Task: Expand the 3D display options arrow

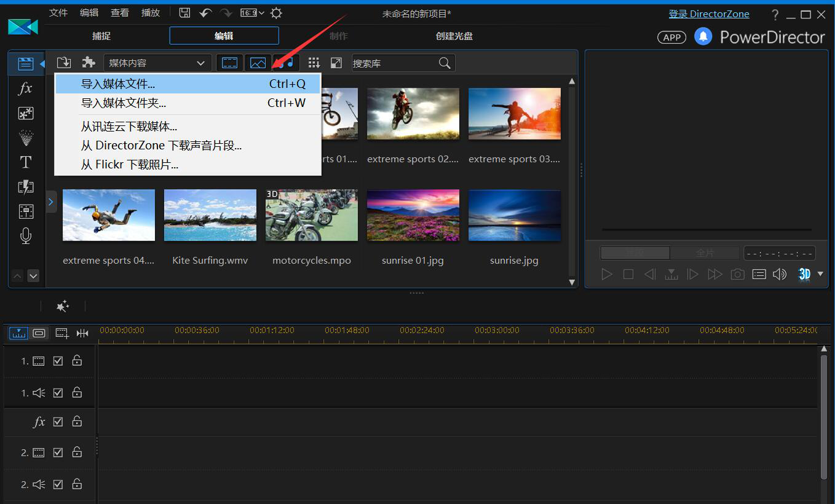Action: tap(820, 274)
